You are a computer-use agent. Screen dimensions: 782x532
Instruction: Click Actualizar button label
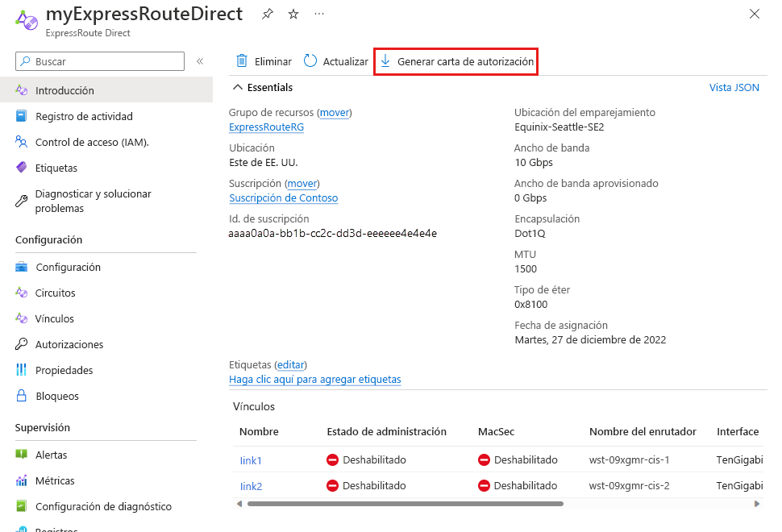(345, 62)
